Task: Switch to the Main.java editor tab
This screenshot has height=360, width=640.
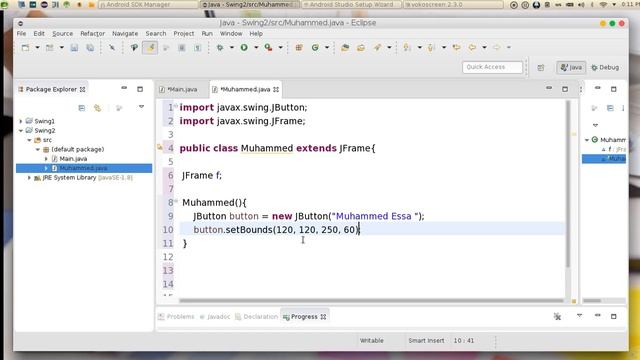Action: [179, 89]
